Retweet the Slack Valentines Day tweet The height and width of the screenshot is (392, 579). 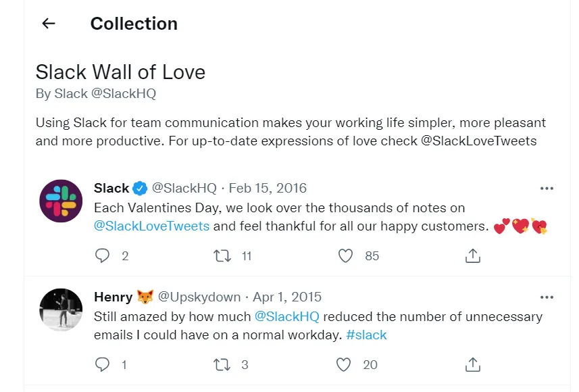coord(222,255)
